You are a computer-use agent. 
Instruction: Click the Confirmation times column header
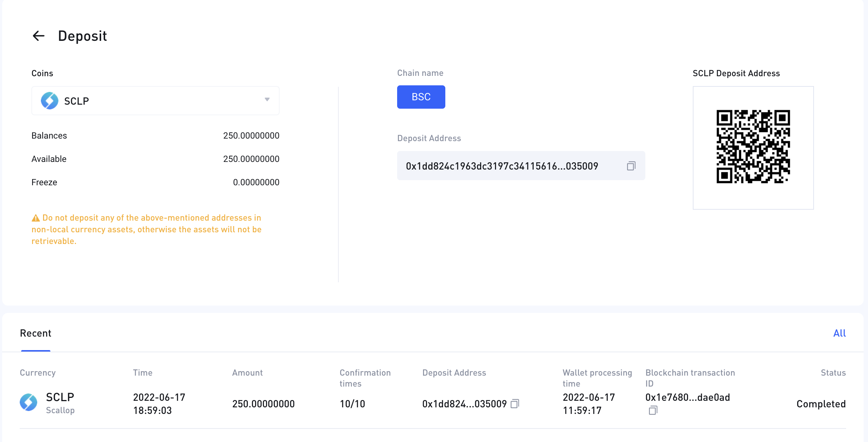tap(365, 378)
